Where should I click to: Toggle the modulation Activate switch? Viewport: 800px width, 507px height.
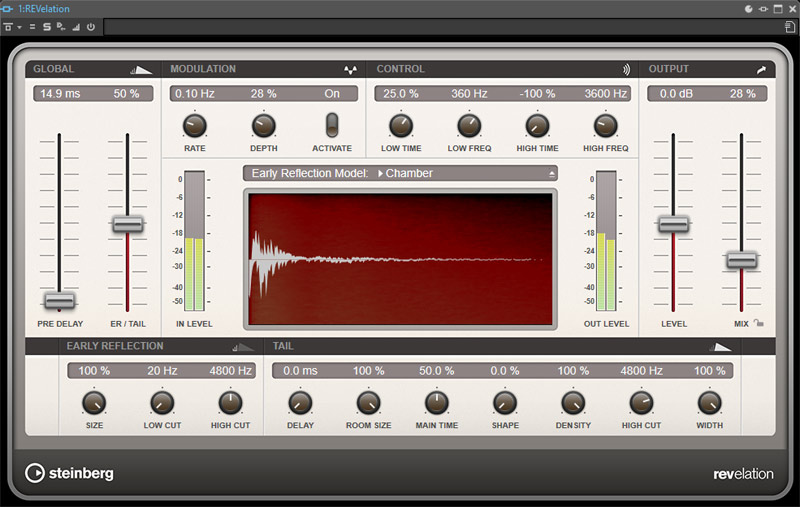(332, 125)
